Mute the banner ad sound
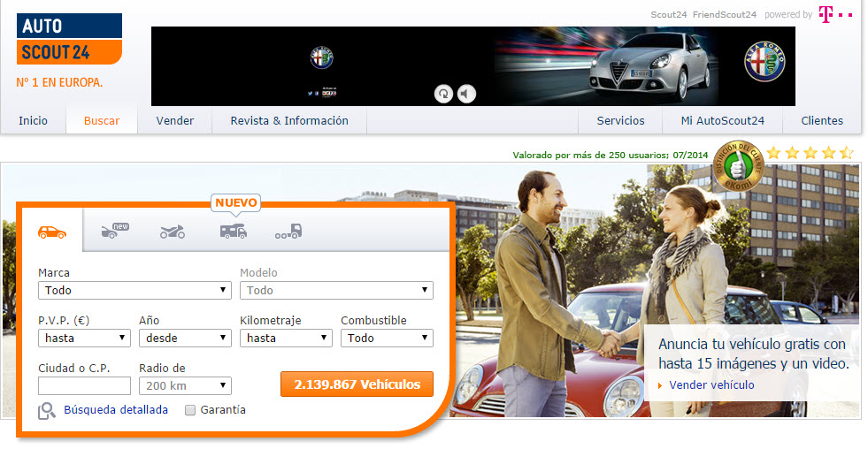 click(x=466, y=94)
